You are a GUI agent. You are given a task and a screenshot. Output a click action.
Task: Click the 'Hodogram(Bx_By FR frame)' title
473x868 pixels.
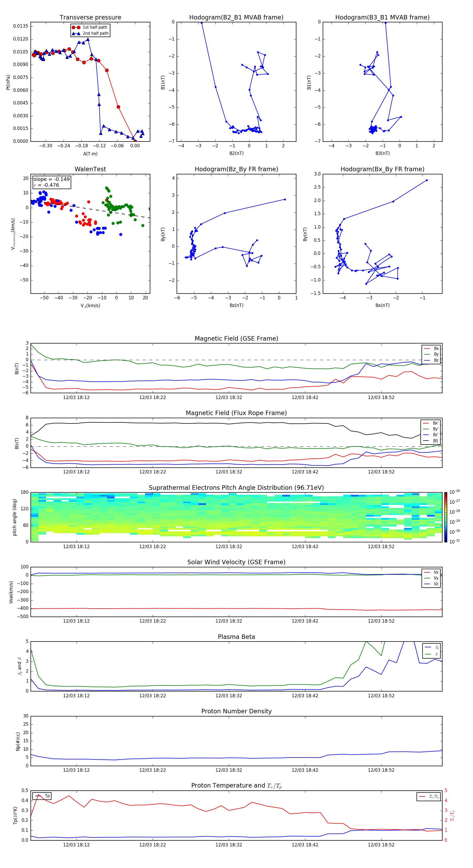(382, 169)
